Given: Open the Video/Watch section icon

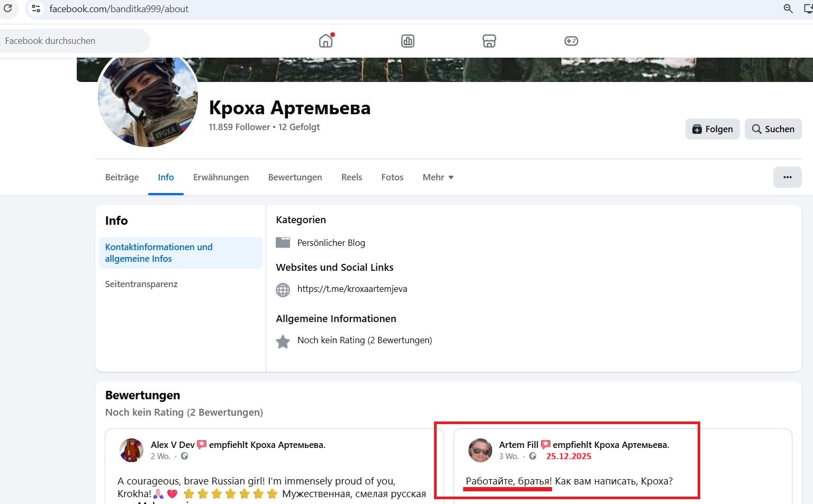Looking at the screenshot, I should [x=407, y=40].
